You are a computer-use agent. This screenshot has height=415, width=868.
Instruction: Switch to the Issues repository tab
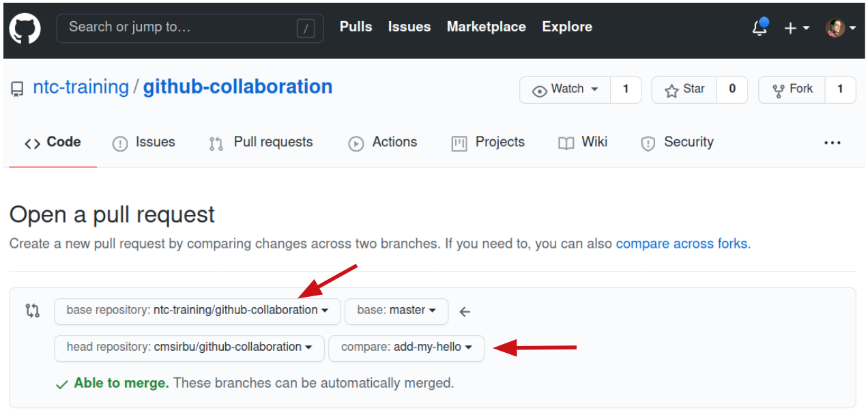click(x=144, y=143)
